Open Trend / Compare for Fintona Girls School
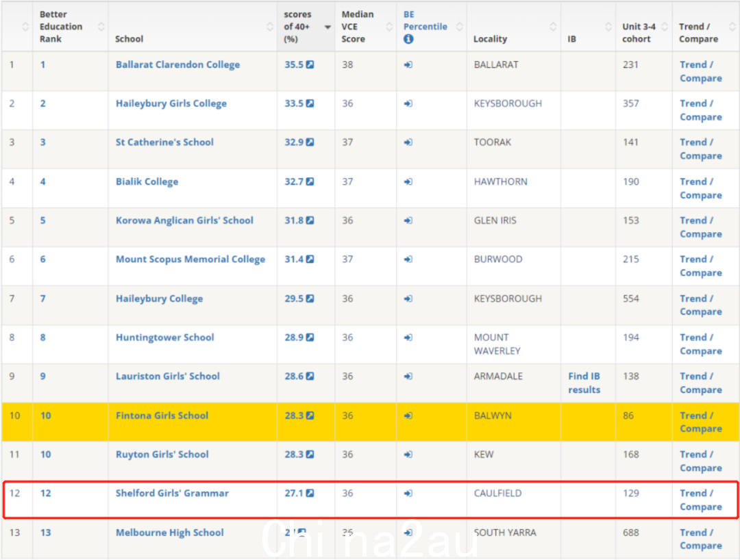The image size is (740, 560). point(701,422)
